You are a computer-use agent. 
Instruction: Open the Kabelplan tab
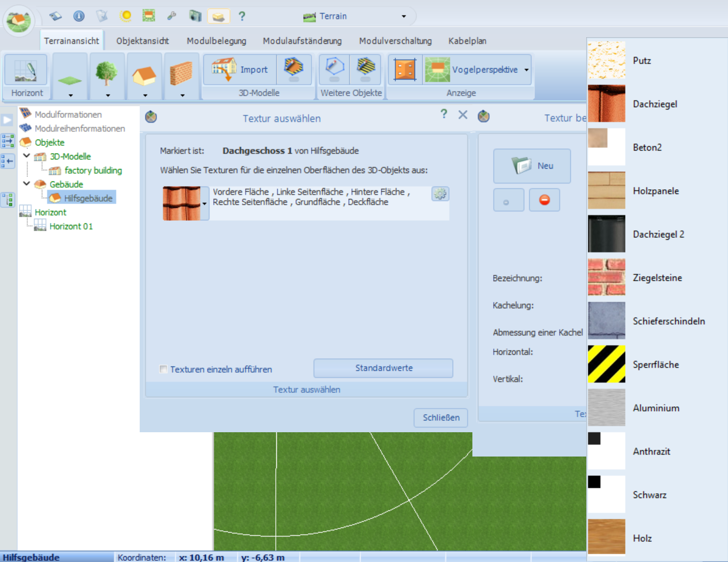[467, 41]
